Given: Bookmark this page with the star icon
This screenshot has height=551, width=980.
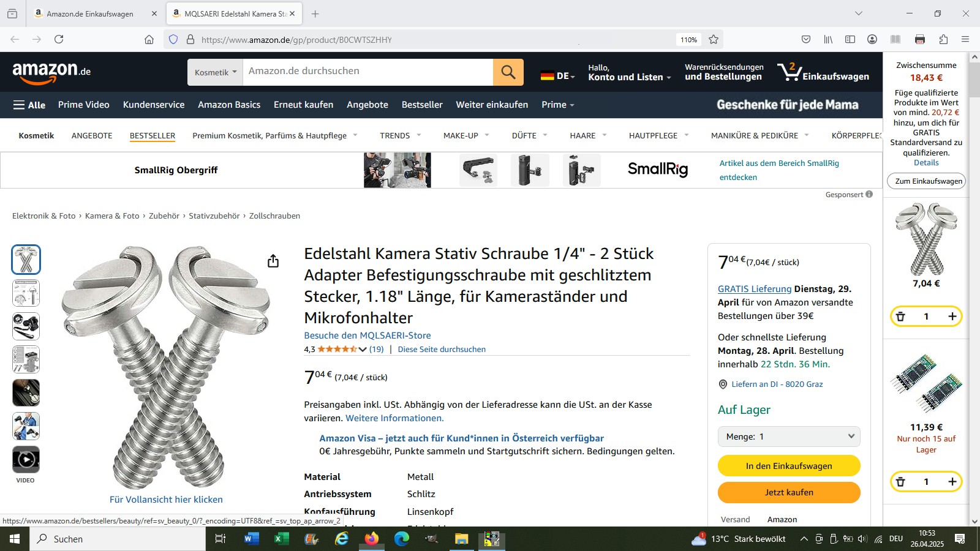Looking at the screenshot, I should 714,40.
